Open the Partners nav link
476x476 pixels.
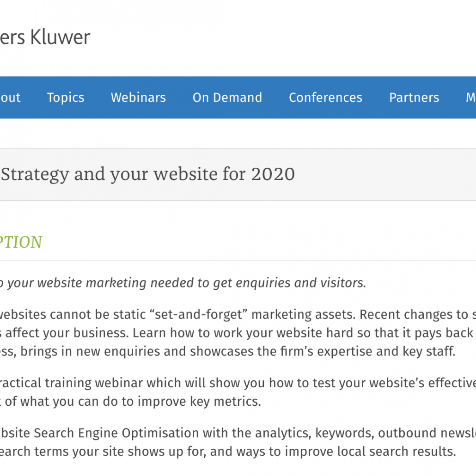[414, 98]
